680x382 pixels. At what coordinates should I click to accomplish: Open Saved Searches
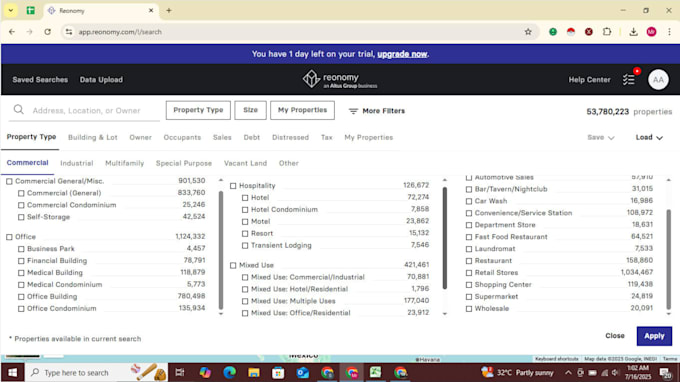pos(40,80)
